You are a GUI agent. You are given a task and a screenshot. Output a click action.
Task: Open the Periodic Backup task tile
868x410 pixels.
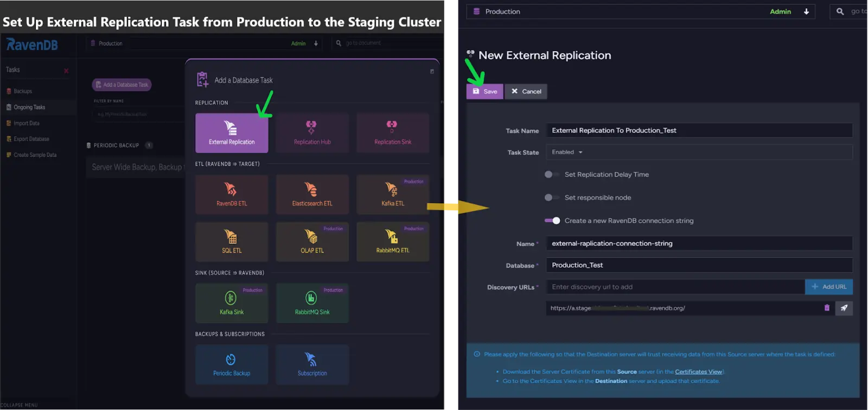(x=232, y=364)
